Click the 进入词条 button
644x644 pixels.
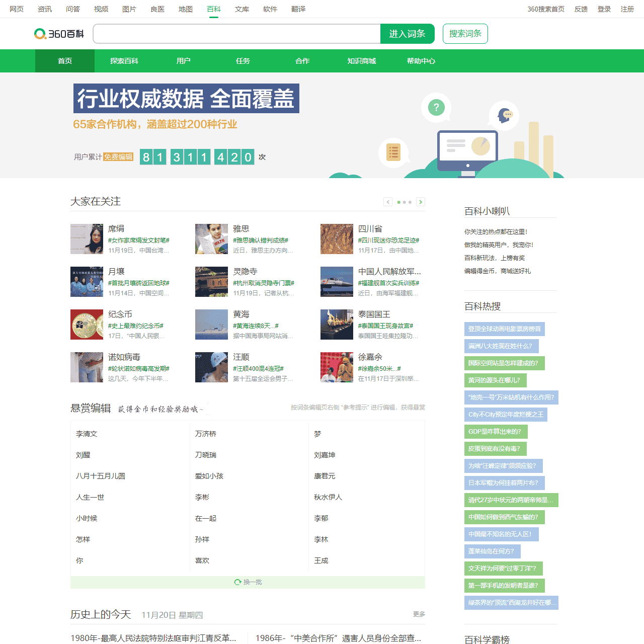407,34
